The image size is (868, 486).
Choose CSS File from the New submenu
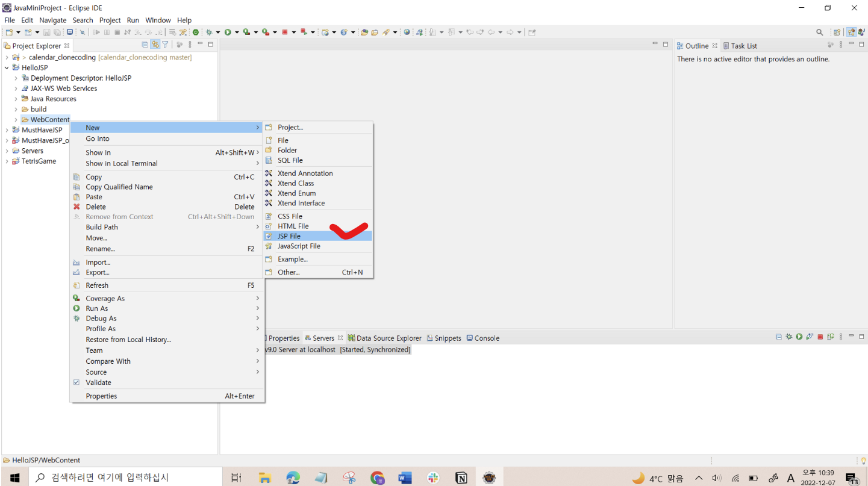[318, 216]
